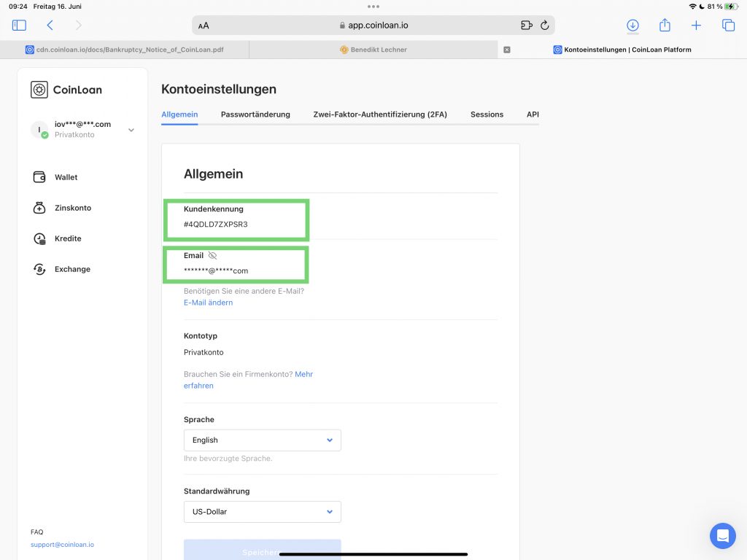Show the tab overview icon
This screenshot has width=747, height=560.
click(729, 26)
